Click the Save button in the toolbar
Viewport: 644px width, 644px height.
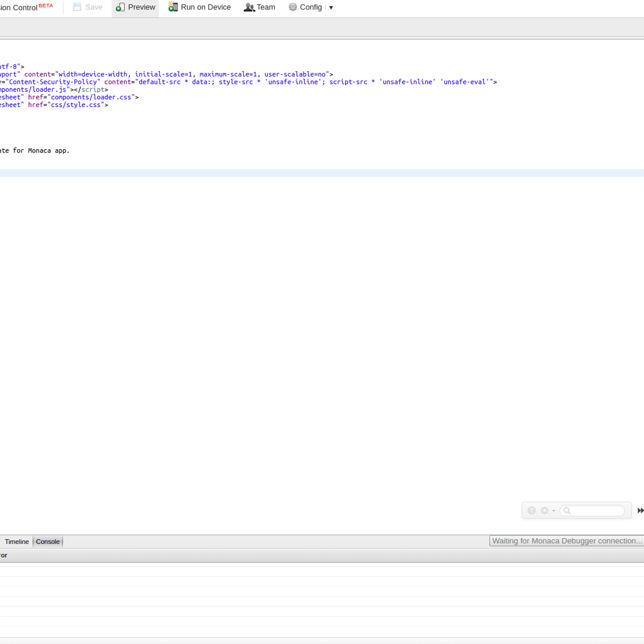[x=87, y=8]
